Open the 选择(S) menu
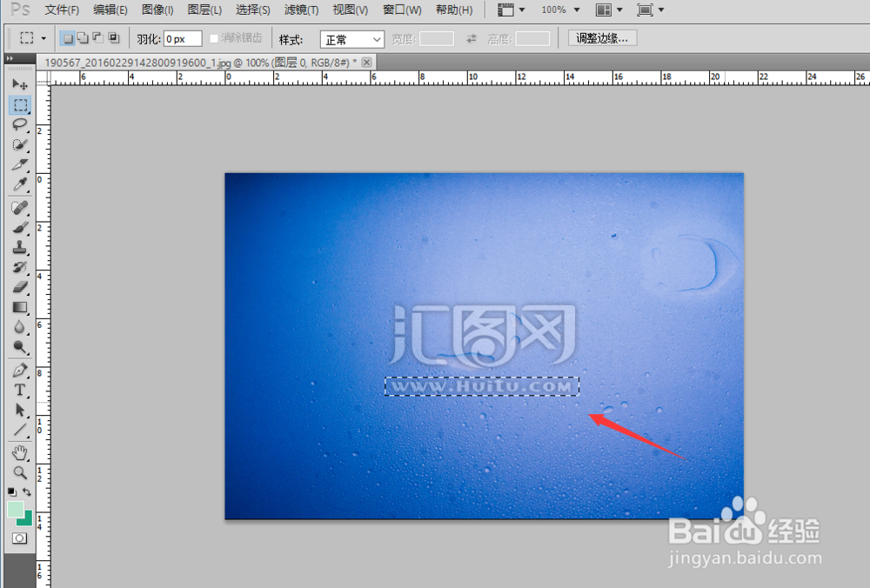870x588 pixels. click(x=252, y=10)
